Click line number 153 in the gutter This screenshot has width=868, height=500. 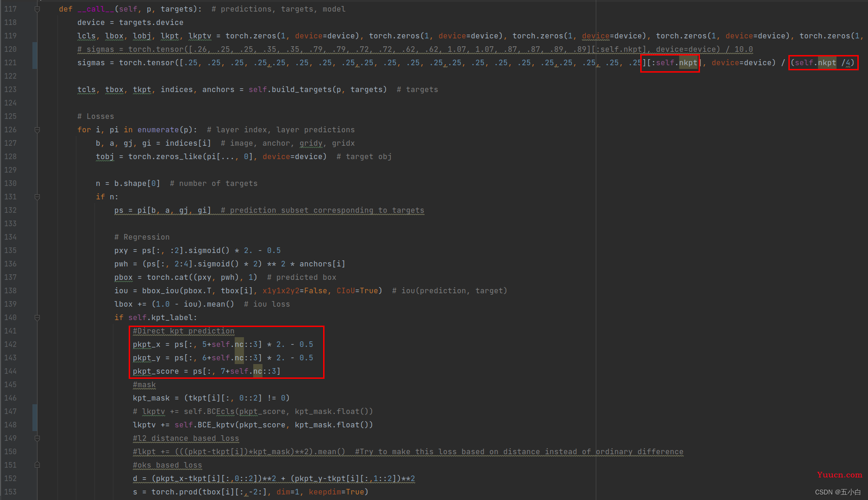pyautogui.click(x=10, y=492)
